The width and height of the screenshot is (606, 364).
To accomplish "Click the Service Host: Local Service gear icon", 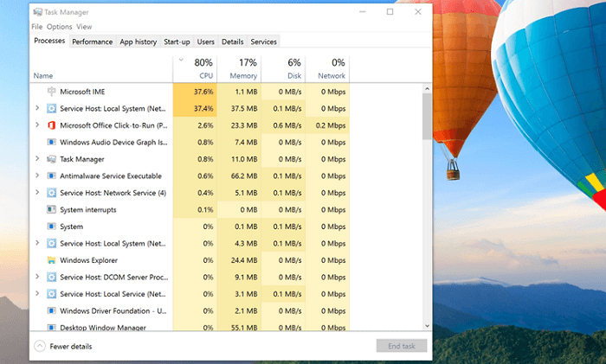I will [51, 294].
